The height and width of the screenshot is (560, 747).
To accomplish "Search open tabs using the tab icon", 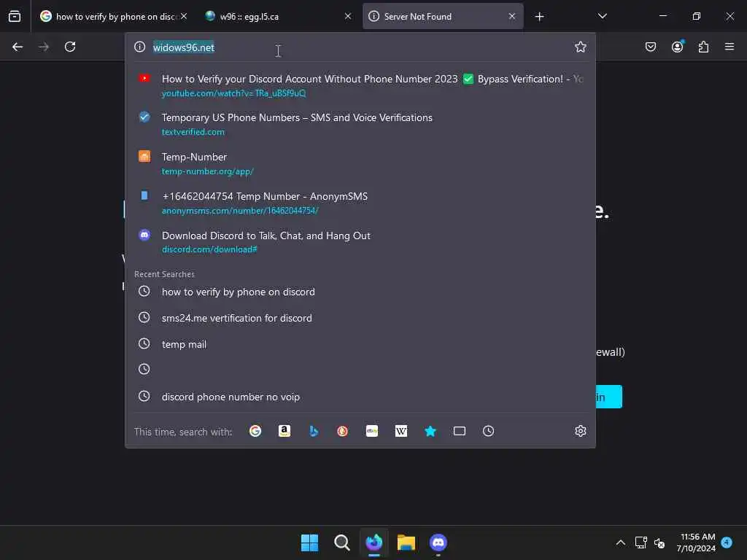I will click(460, 431).
